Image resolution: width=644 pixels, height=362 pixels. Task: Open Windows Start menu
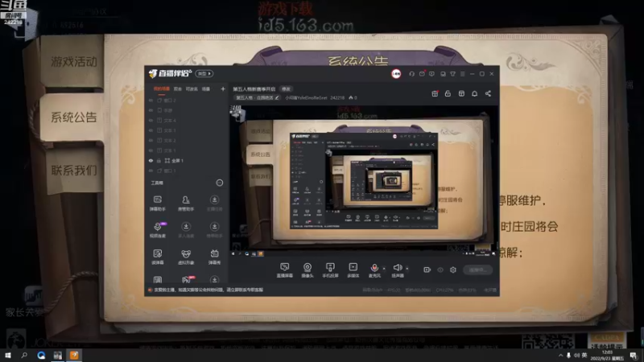[8, 356]
